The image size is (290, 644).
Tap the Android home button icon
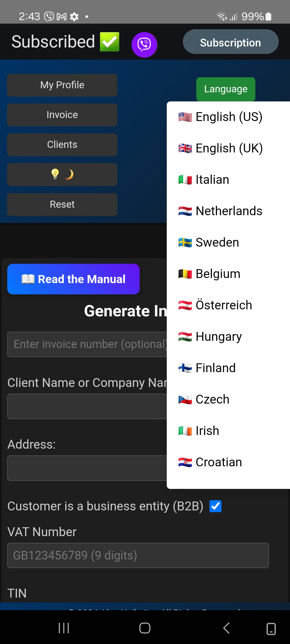pyautogui.click(x=145, y=628)
